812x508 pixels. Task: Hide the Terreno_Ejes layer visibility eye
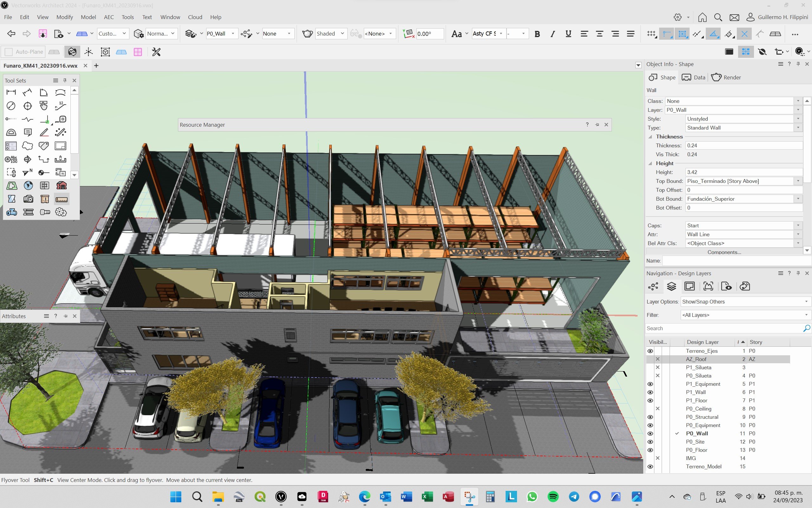coord(650,351)
